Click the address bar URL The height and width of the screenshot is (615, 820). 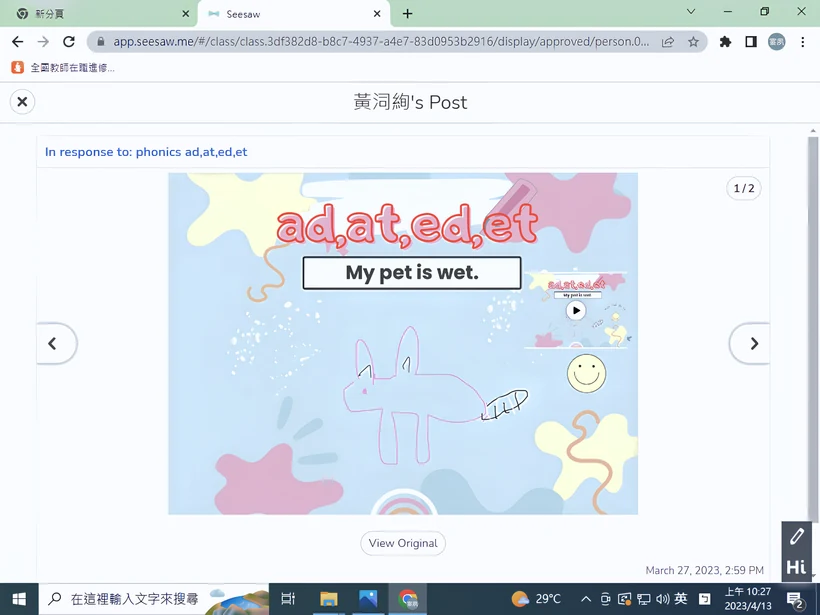click(381, 42)
